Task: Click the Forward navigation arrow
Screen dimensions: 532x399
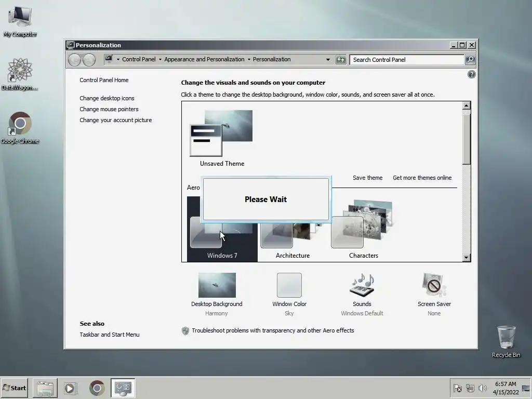Action: [89, 60]
